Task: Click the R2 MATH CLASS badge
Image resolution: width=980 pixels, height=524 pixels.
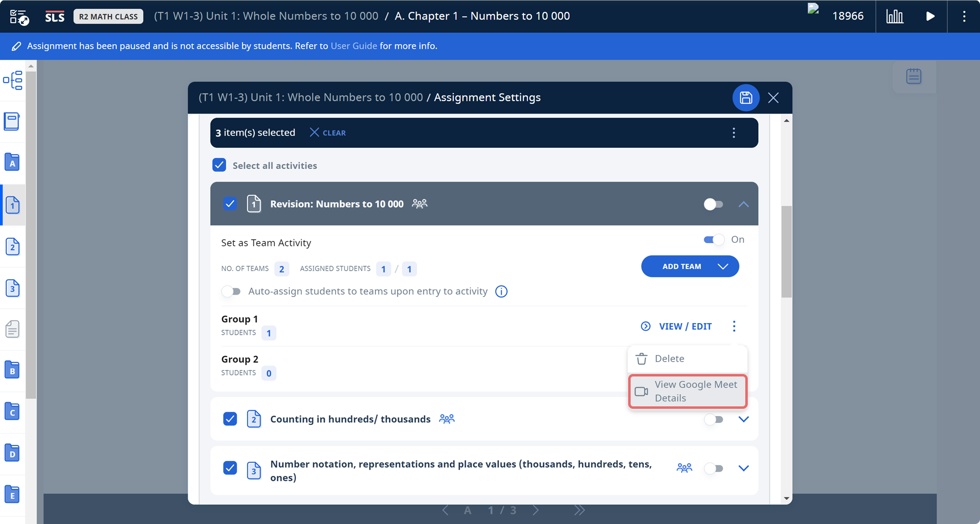Action: [x=109, y=17]
